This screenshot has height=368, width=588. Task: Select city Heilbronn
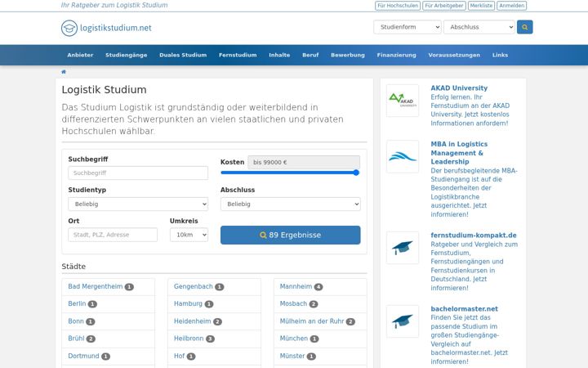189,339
